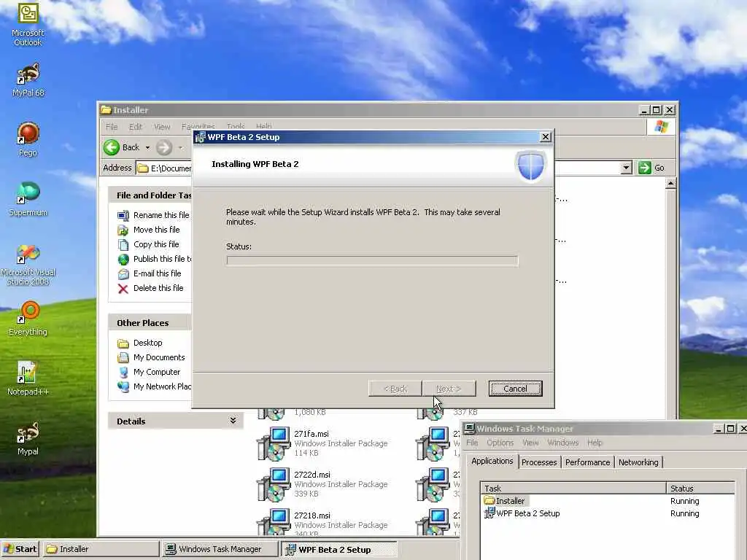Click the Copy this file link
The height and width of the screenshot is (560, 747).
(156, 244)
